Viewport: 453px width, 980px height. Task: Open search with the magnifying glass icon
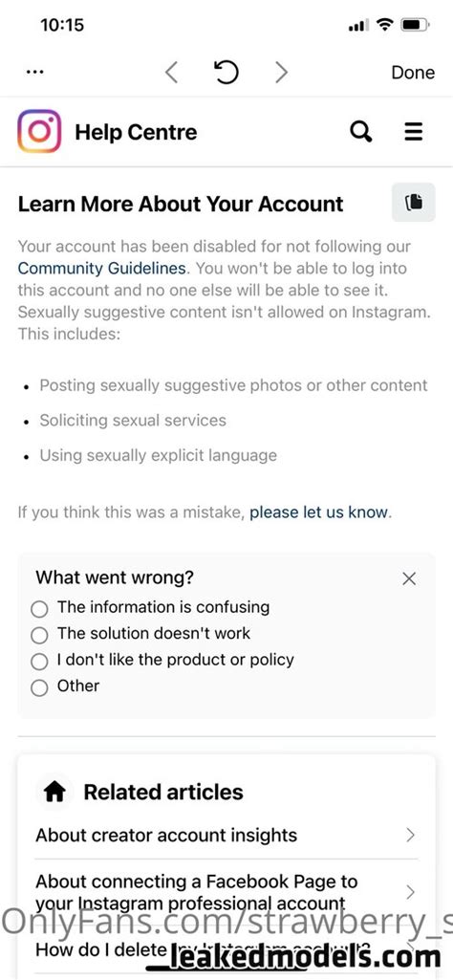pos(361,132)
